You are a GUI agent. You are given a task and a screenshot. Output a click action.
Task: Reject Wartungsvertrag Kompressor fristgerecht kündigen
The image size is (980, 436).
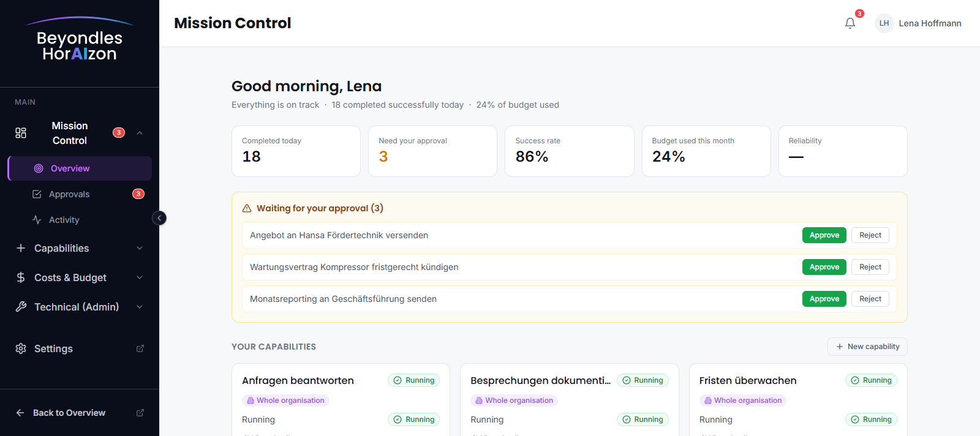click(x=870, y=267)
